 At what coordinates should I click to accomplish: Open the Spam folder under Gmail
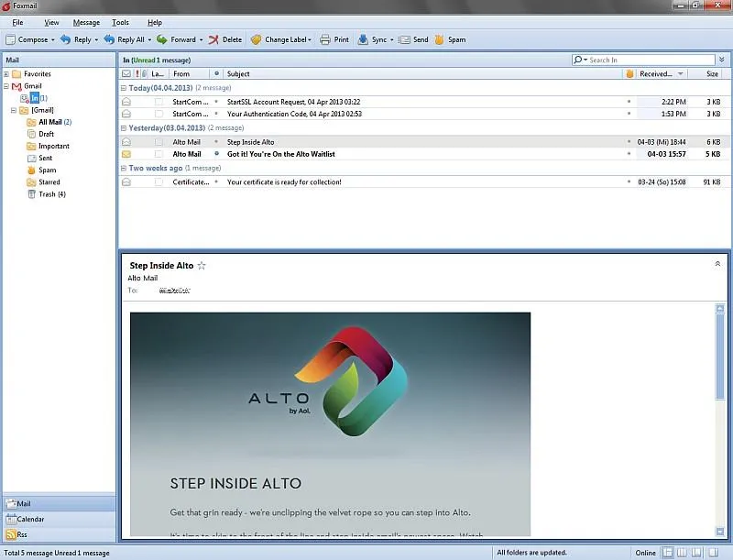pyautogui.click(x=47, y=170)
